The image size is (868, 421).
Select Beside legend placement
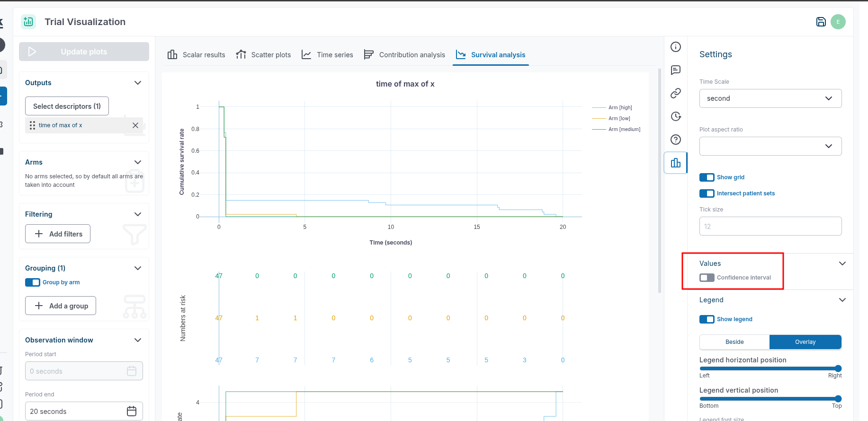(734, 342)
